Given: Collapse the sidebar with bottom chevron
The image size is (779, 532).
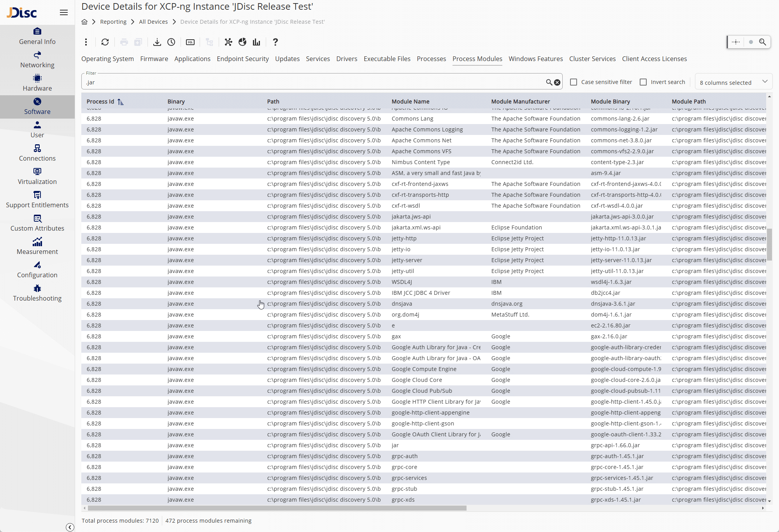Looking at the screenshot, I should 70,527.
